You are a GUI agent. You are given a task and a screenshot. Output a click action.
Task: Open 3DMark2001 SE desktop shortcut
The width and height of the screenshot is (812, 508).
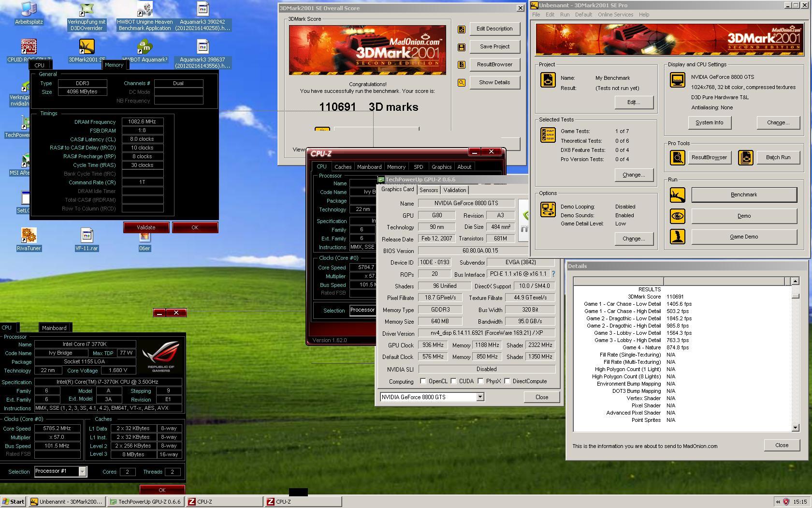87,47
